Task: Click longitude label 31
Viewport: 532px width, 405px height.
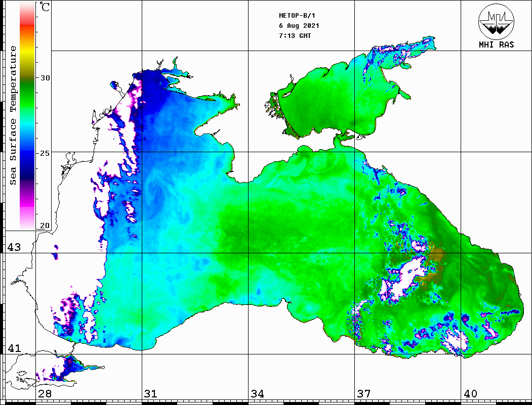Action: click(x=151, y=394)
